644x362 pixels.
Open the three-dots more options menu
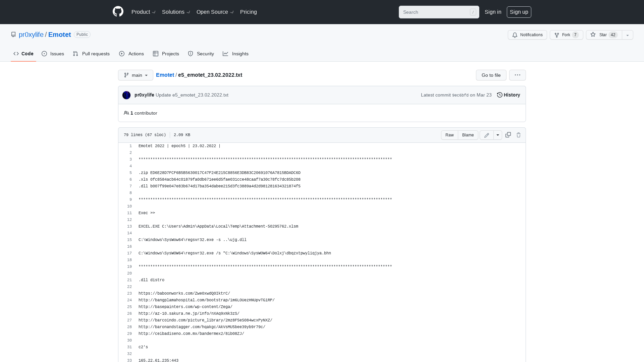click(517, 75)
